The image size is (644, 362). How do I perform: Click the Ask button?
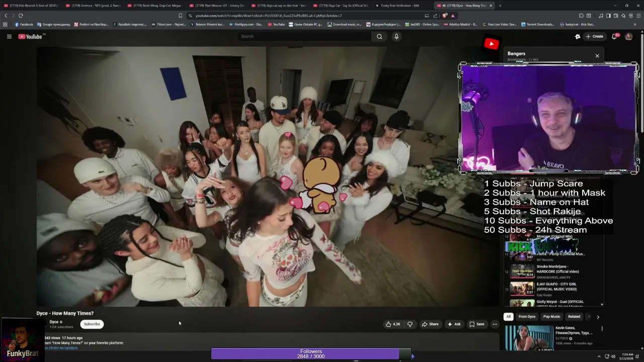(454, 324)
